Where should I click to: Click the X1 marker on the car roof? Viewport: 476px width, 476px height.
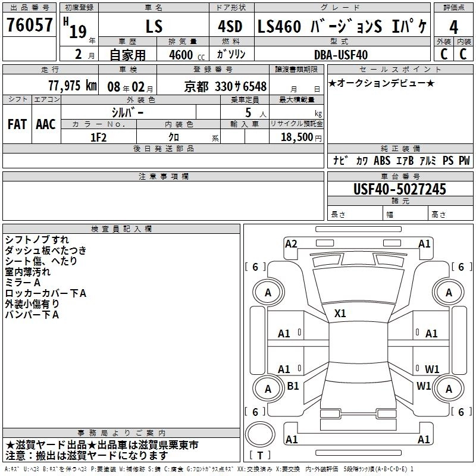coord(340,313)
